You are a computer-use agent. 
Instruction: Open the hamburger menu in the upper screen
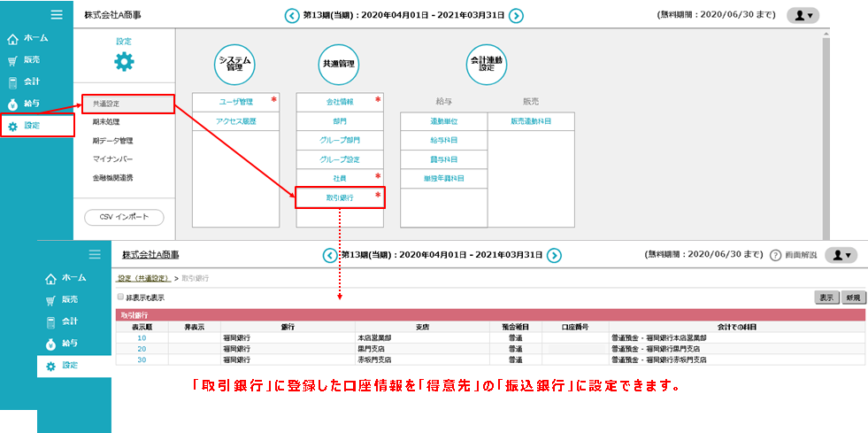57,14
